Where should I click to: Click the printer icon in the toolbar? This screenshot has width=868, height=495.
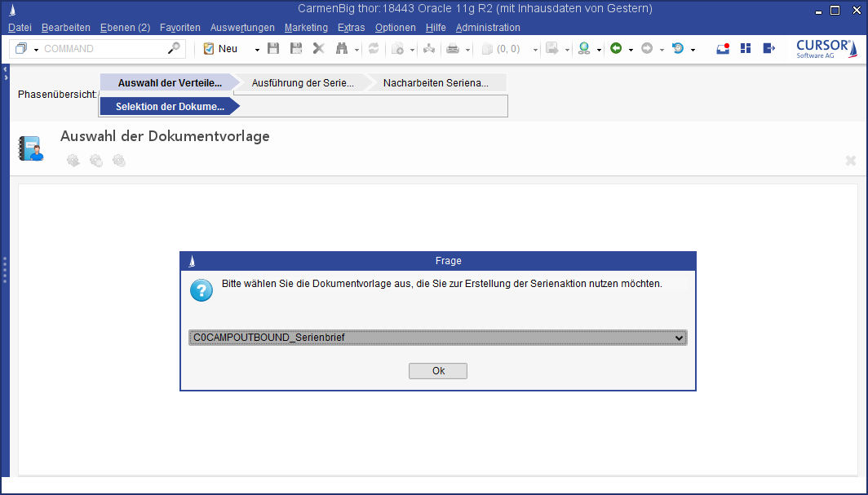[x=452, y=49]
